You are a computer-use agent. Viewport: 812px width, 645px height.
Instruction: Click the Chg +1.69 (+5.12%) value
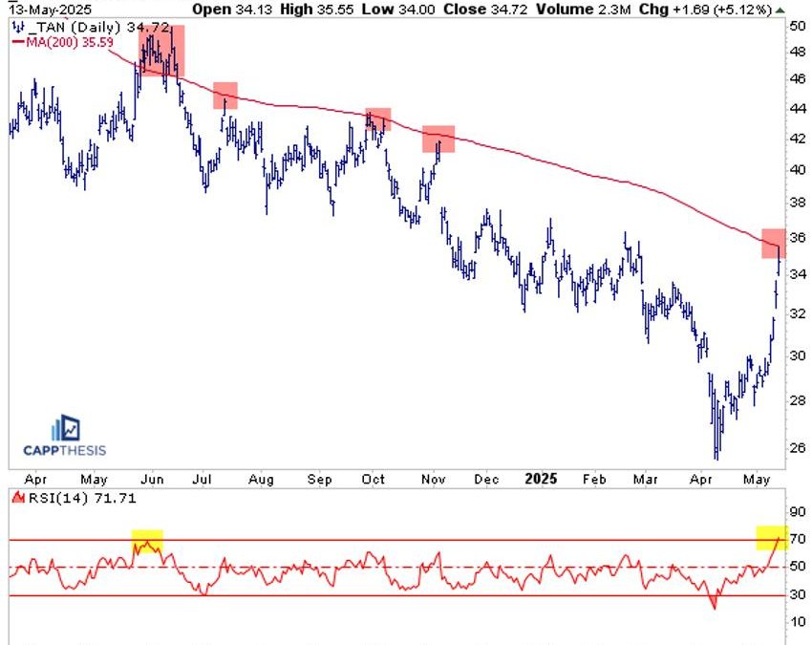click(705, 10)
